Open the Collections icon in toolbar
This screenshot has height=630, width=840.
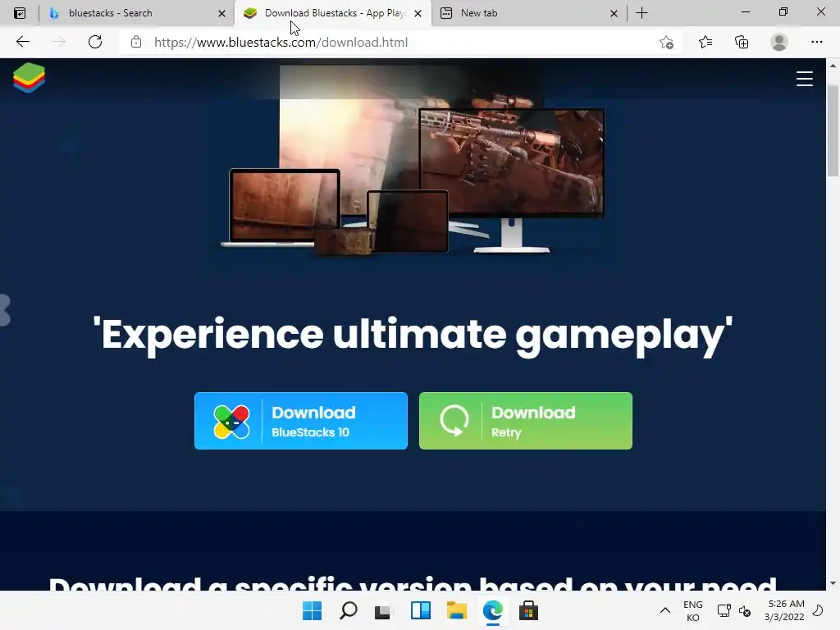pyautogui.click(x=742, y=42)
